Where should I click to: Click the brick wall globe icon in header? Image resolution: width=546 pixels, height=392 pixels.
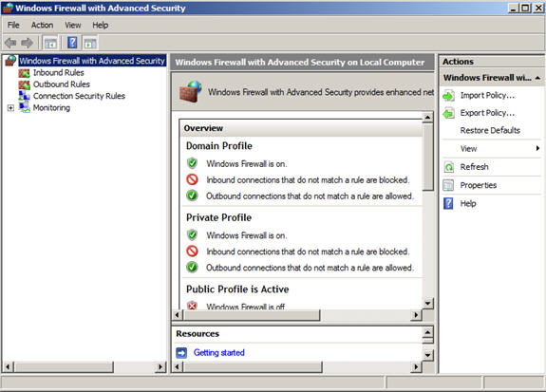(190, 92)
